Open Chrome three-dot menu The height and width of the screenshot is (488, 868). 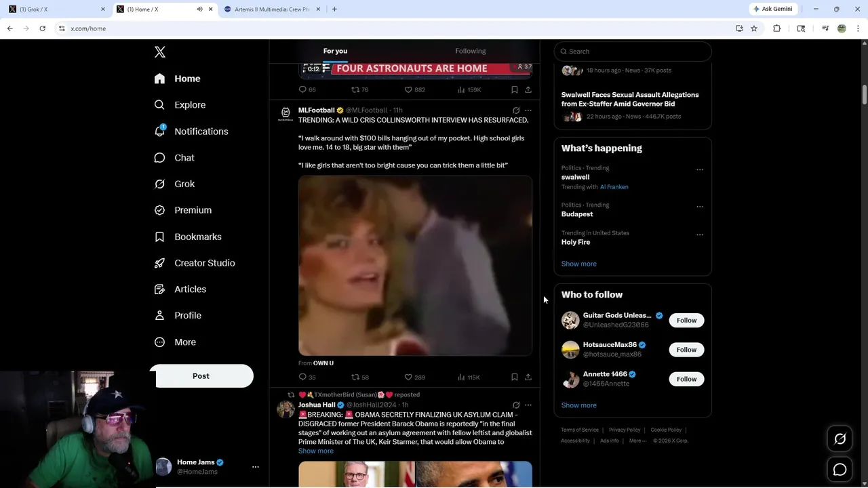coord(859,28)
